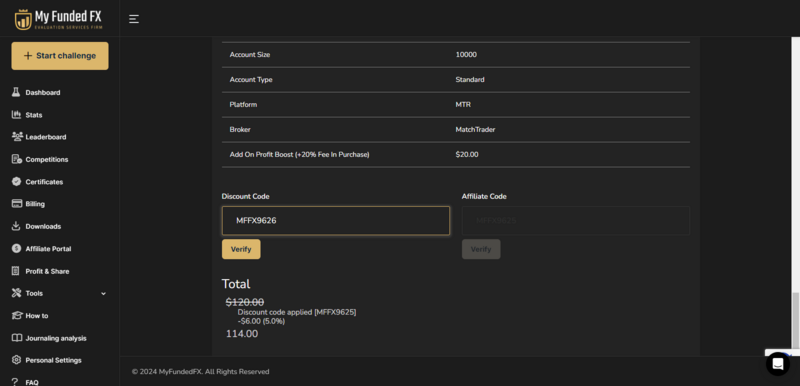Verify the entered discount code
Image resolution: width=800 pixels, height=386 pixels.
point(241,249)
